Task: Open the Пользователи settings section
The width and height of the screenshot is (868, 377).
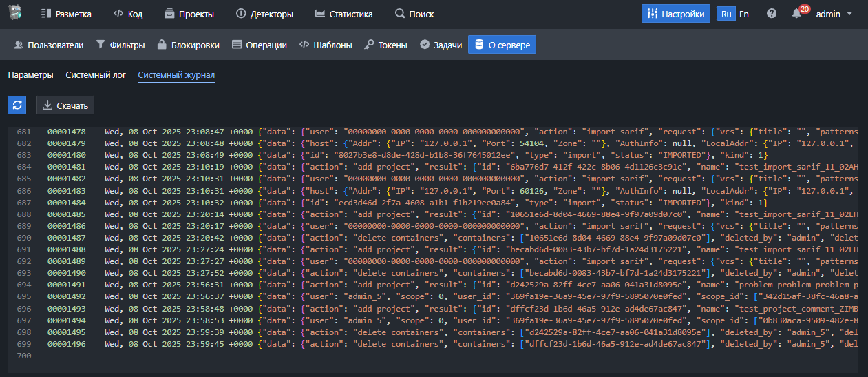Action: [x=48, y=45]
